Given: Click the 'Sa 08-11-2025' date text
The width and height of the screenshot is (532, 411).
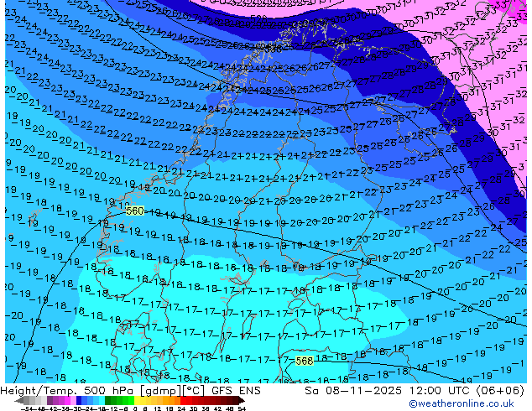Looking at the screenshot, I should [353, 391].
